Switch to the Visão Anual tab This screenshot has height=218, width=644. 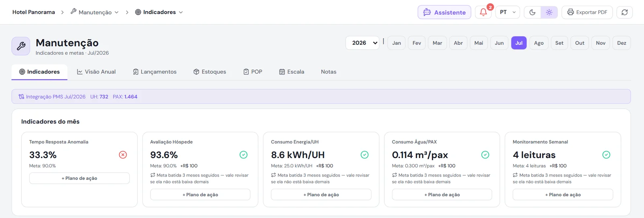pos(96,72)
